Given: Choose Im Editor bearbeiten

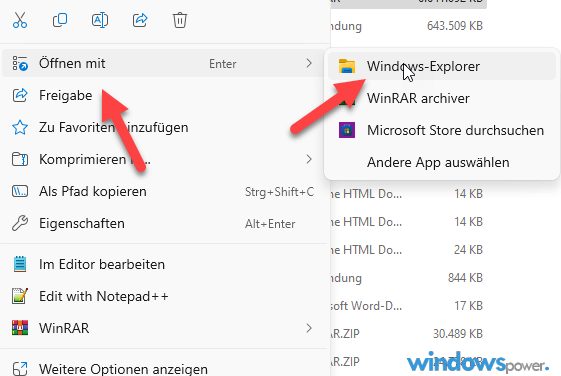Looking at the screenshot, I should pos(163,264).
